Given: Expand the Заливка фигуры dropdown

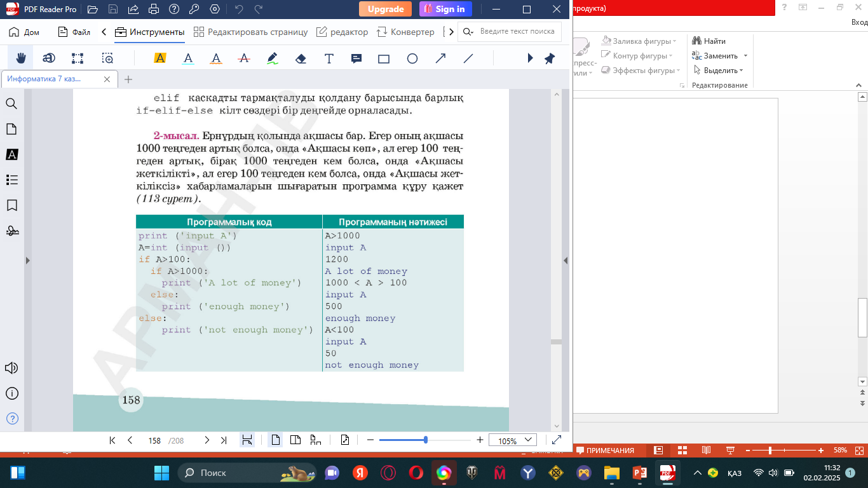Looking at the screenshot, I should [x=674, y=41].
